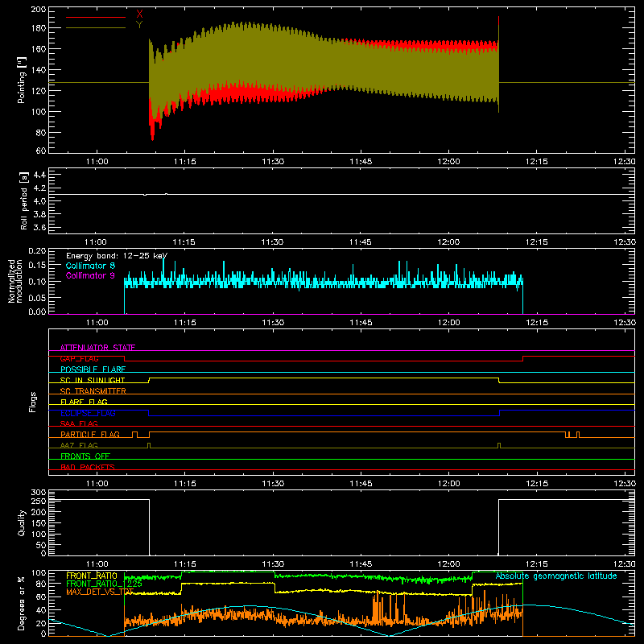Click the yellow FRONT_RATIO legend entry
644x644 pixels.
[92, 576]
